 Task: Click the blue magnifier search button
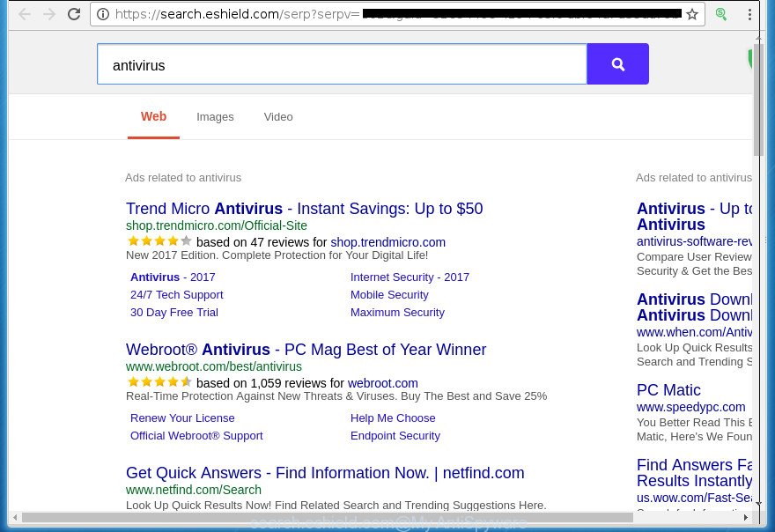(618, 63)
